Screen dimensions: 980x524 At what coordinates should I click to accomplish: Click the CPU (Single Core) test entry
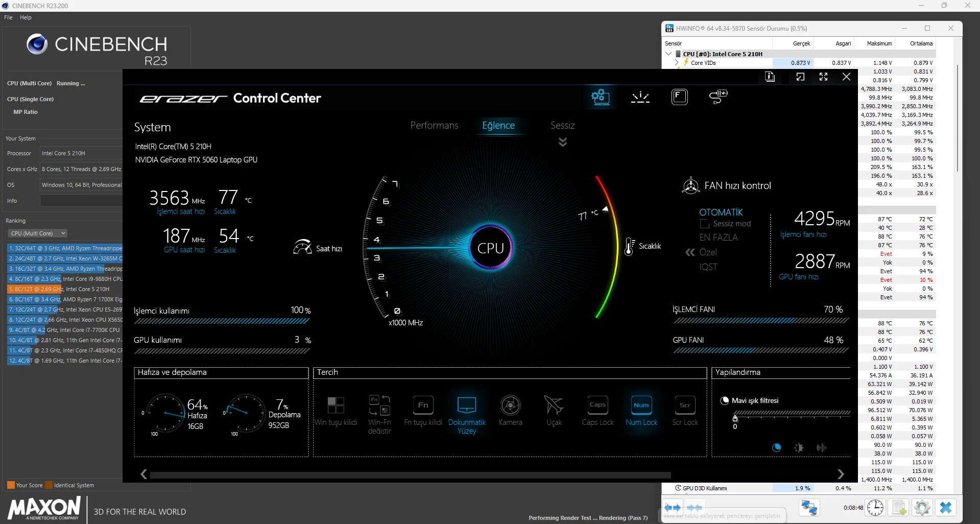tap(30, 99)
